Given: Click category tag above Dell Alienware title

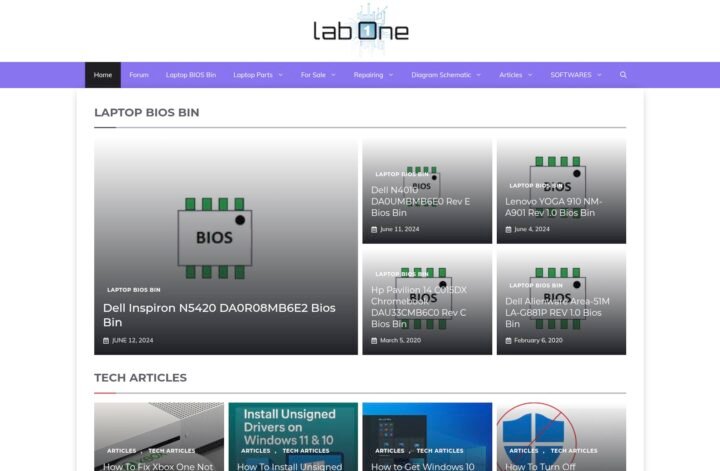Looking at the screenshot, I should pyautogui.click(x=536, y=286).
